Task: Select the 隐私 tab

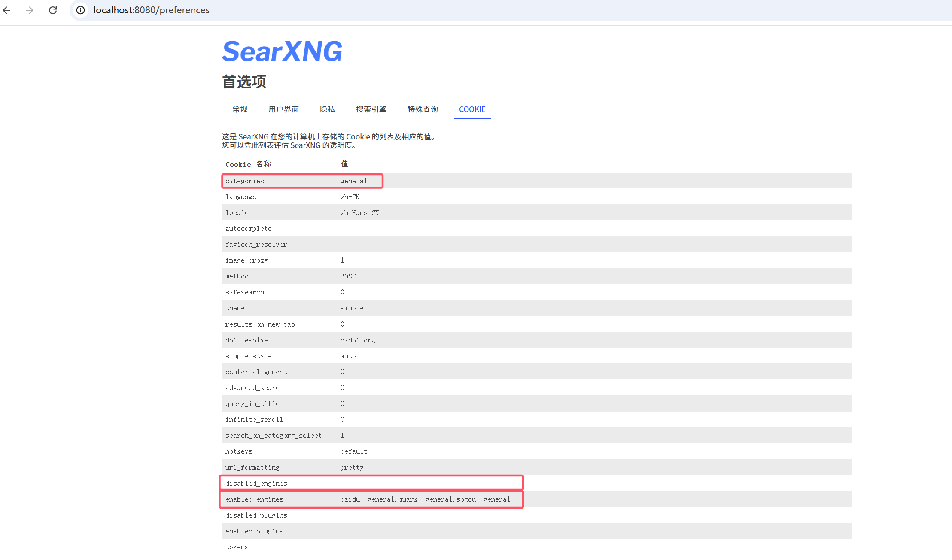Action: point(327,109)
